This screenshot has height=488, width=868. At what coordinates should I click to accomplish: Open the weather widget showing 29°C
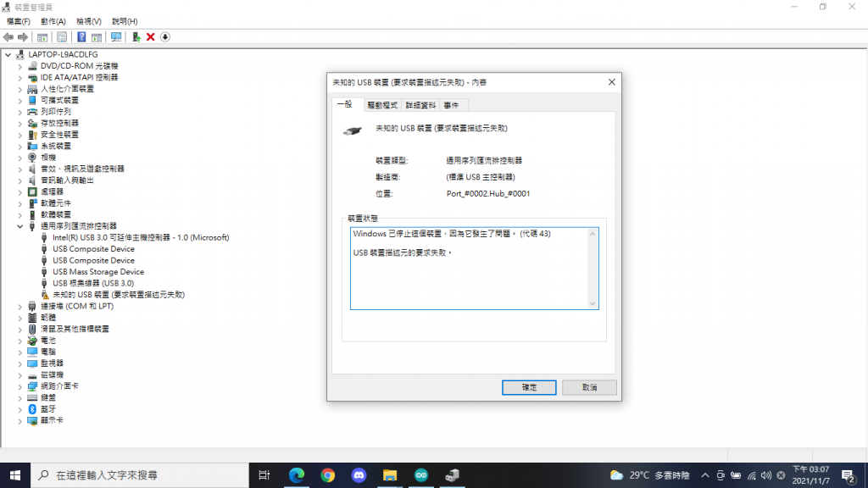point(649,475)
